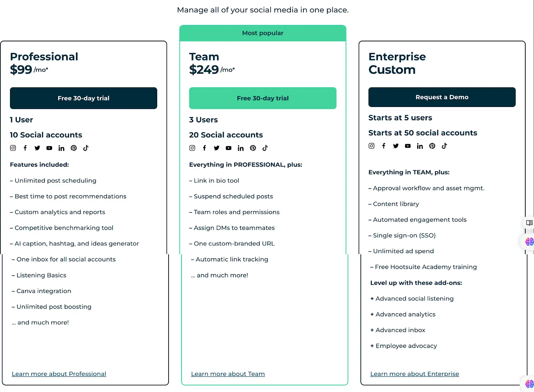The width and height of the screenshot is (534, 392).
Task: Click the Twitter icon in the Team plan
Action: point(217,148)
